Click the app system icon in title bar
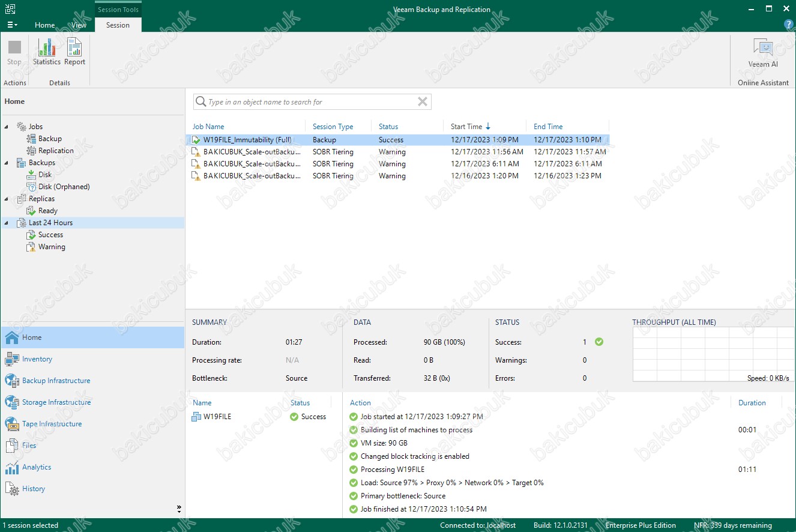 [x=11, y=9]
